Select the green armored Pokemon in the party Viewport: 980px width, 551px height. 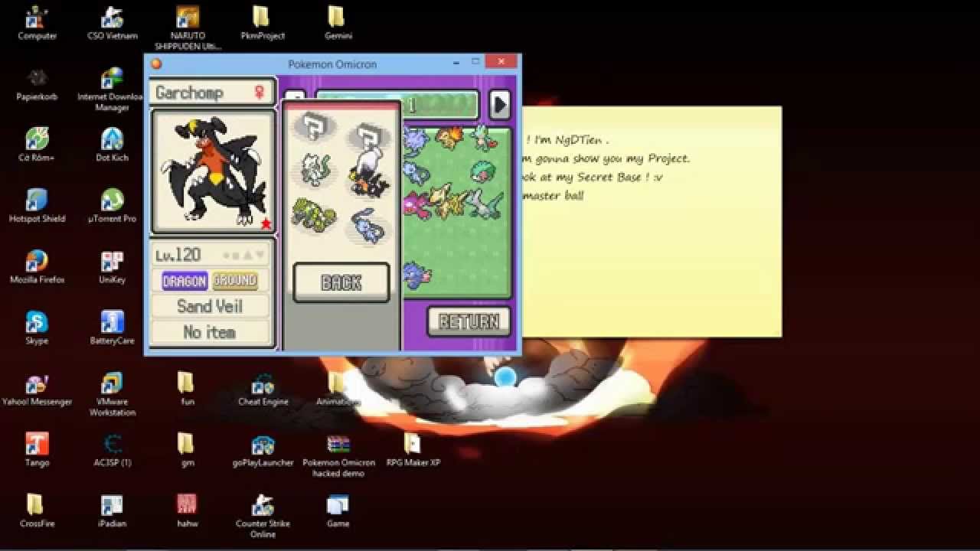[x=314, y=214]
